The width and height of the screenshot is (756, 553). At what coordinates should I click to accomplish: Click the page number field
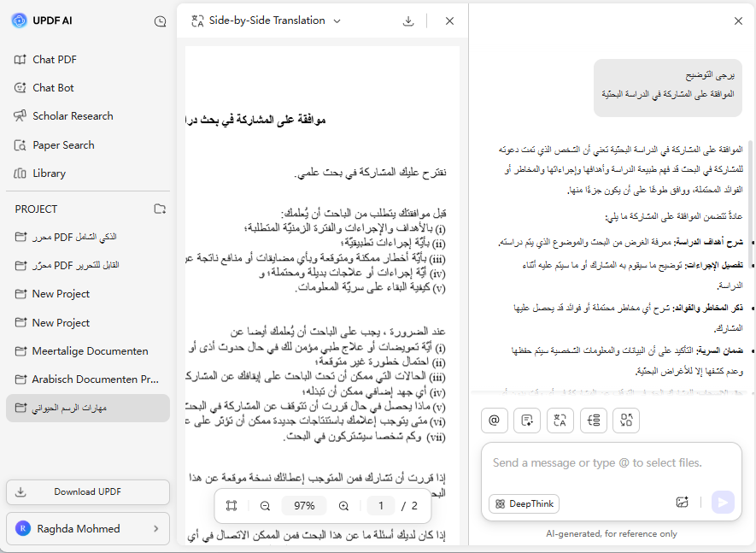tap(380, 506)
